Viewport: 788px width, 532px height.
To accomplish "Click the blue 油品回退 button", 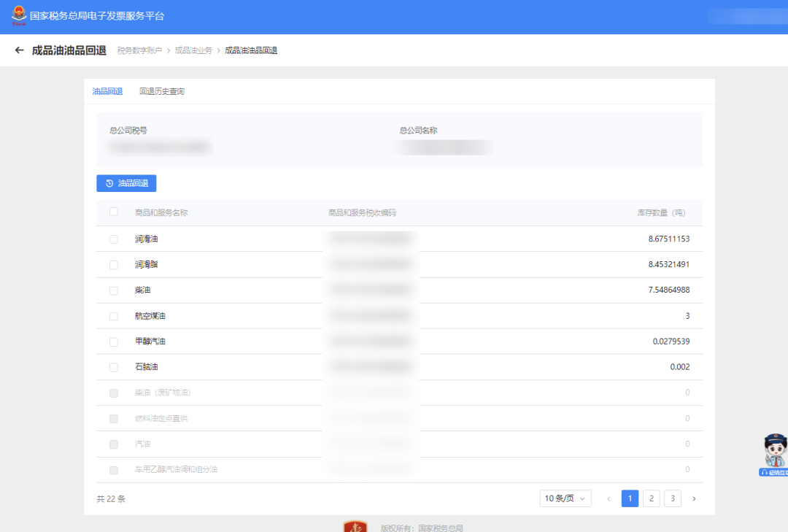I will pos(126,183).
